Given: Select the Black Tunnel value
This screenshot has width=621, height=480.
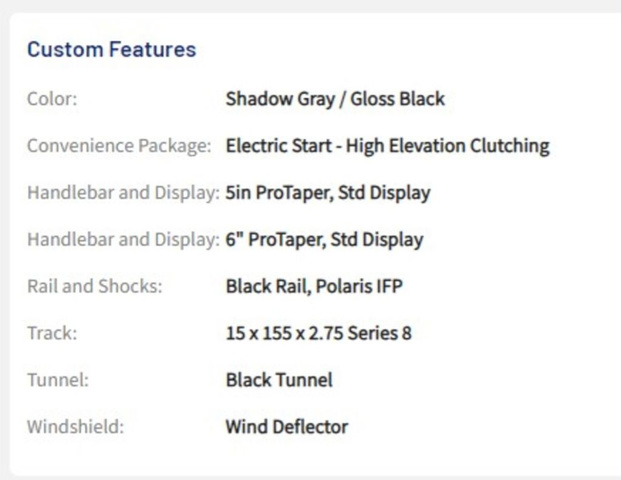Looking at the screenshot, I should tap(279, 380).
